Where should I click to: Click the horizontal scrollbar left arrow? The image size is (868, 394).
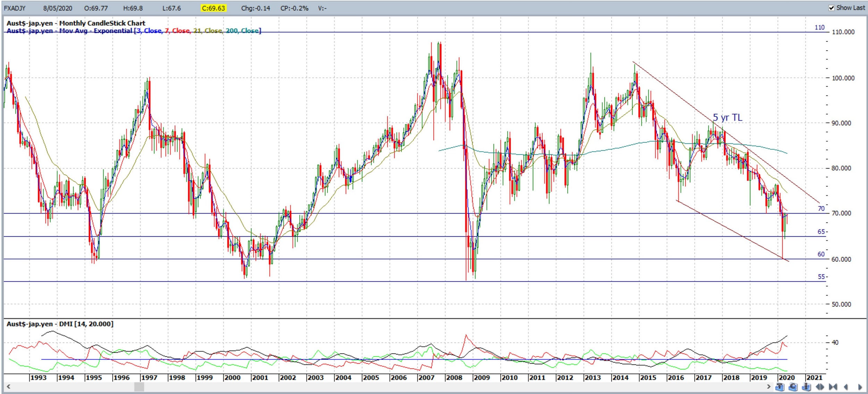click(8, 386)
